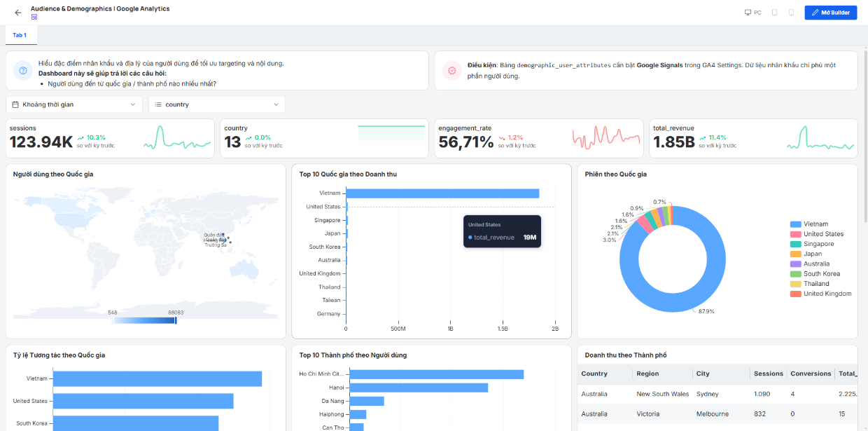Toggle United States legend swatch in donut chart
This screenshot has height=431, width=868.
[x=795, y=234]
